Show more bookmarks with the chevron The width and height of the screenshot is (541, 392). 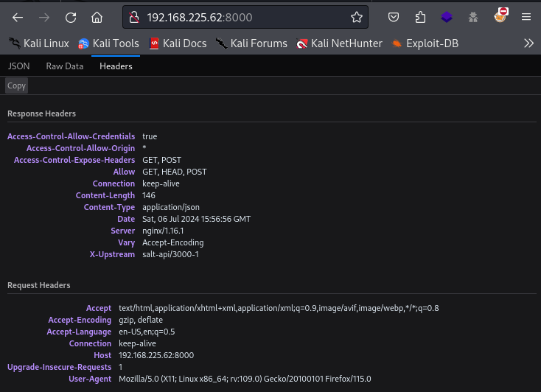(528, 43)
